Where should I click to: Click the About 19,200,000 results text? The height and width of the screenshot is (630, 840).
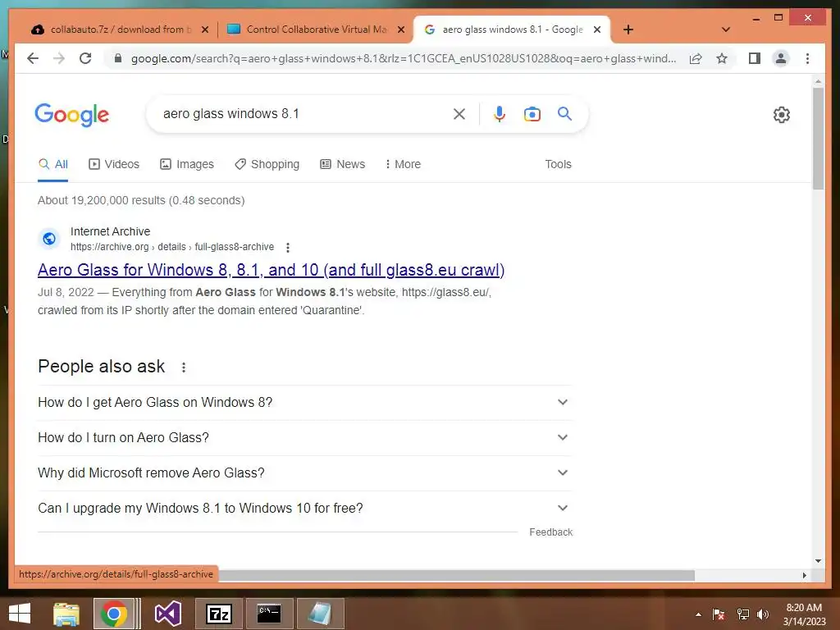coord(141,200)
